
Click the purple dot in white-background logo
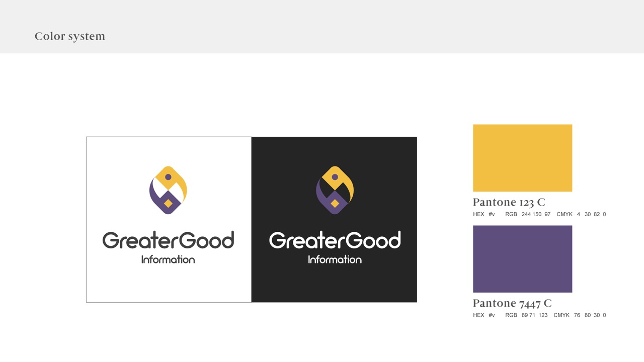tap(168, 177)
